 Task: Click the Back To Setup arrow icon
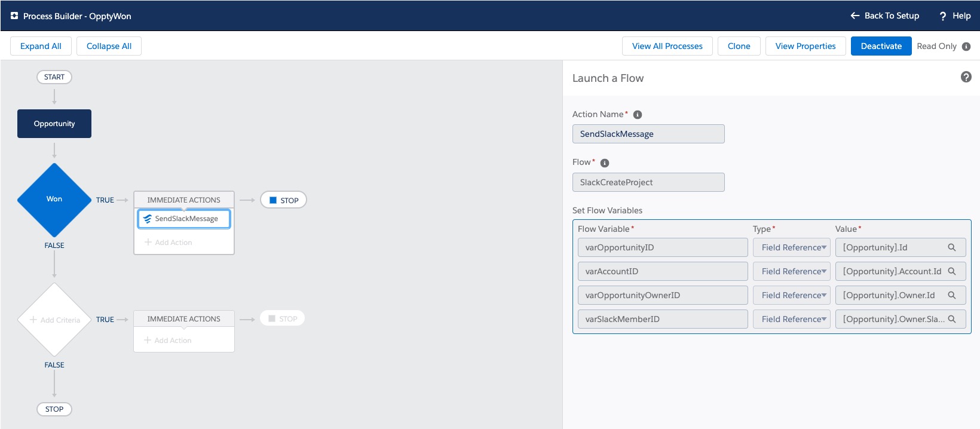855,16
